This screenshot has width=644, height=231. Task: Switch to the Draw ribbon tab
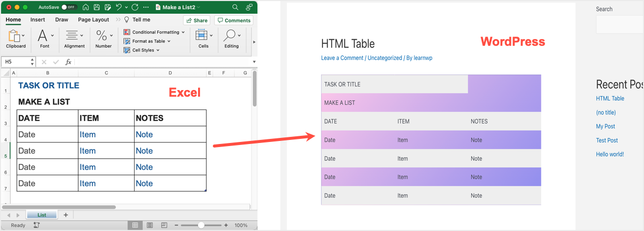point(61,20)
